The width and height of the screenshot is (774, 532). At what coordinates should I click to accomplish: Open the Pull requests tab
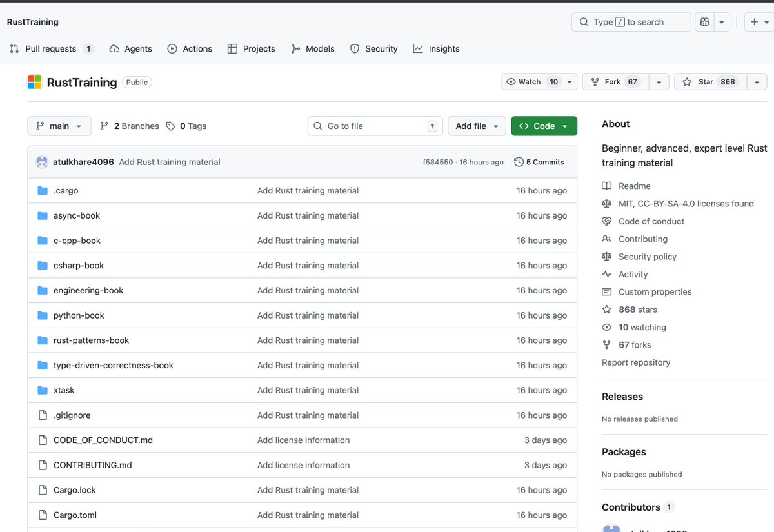[x=52, y=49]
